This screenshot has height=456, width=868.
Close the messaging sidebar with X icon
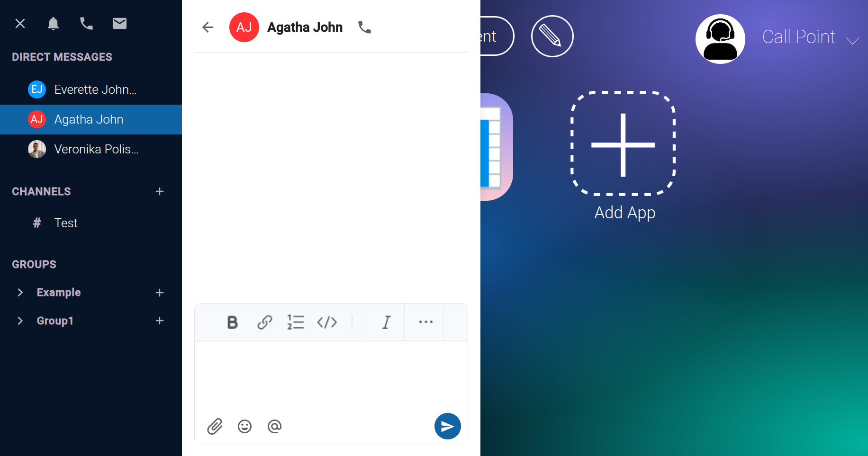pos(20,23)
